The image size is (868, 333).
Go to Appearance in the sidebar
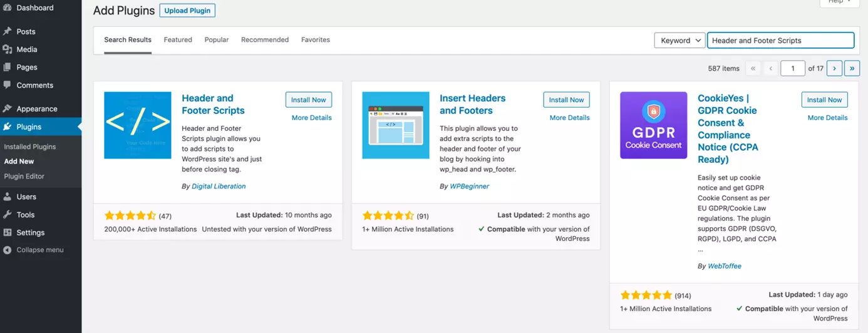[x=36, y=109]
